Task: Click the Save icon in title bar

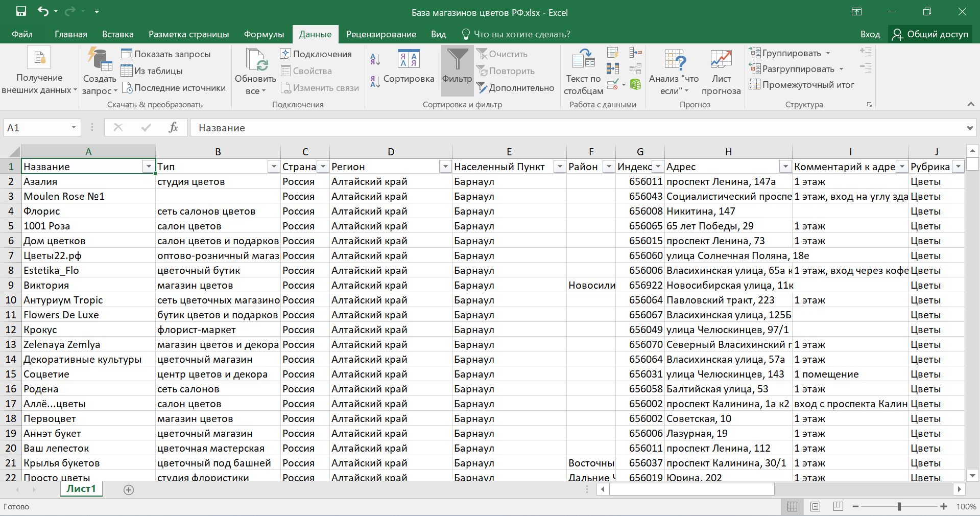Action: tap(21, 12)
